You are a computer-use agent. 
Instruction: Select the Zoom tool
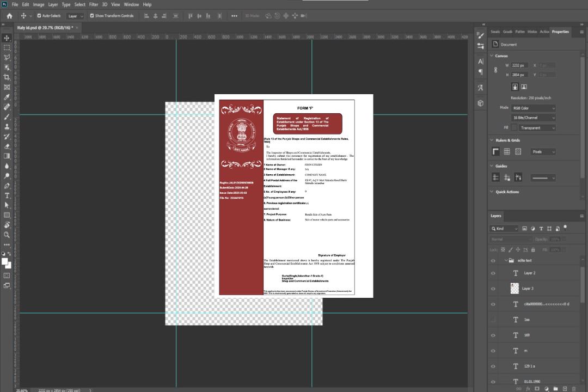[7, 235]
